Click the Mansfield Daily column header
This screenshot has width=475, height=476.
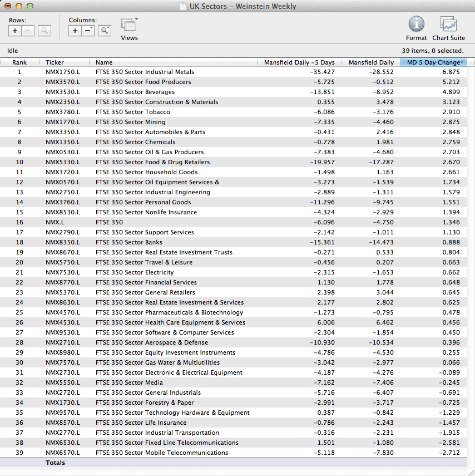(x=371, y=62)
